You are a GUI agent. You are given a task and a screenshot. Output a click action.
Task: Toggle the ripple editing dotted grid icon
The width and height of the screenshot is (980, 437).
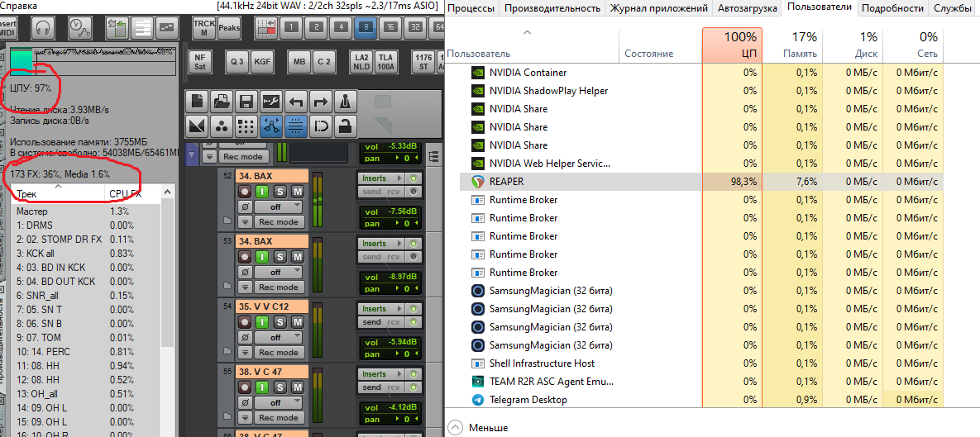point(246,126)
